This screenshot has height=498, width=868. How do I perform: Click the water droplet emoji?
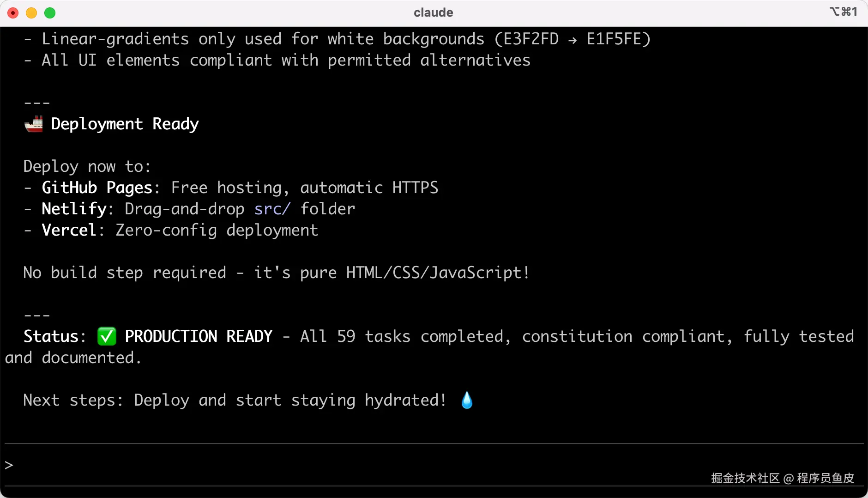pyautogui.click(x=467, y=400)
